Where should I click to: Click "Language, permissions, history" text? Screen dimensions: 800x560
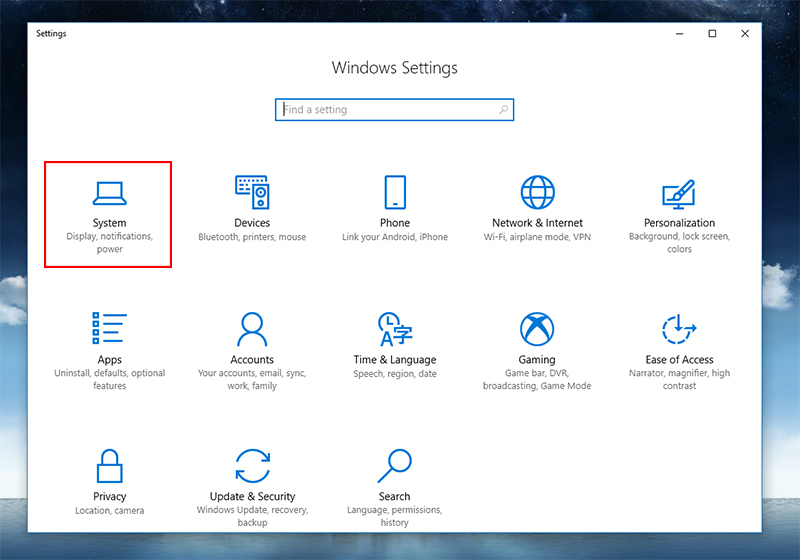pos(394,516)
